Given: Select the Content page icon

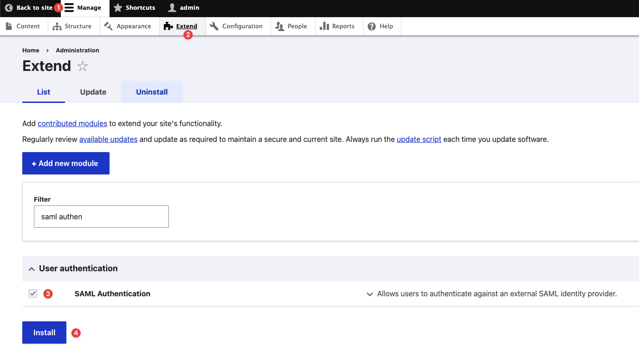Looking at the screenshot, I should 9,26.
